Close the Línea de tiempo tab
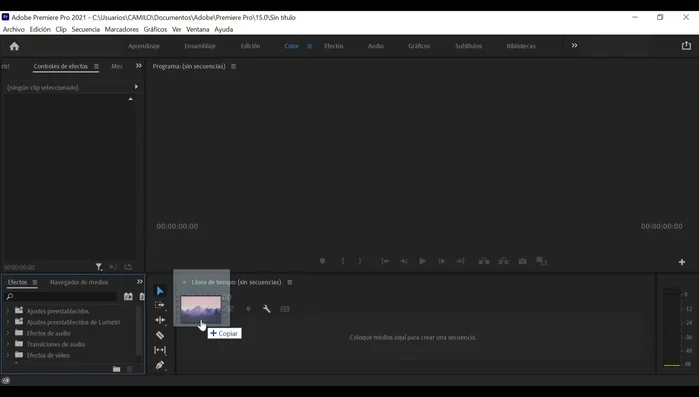Screen dimensions: 699x397 point(184,282)
